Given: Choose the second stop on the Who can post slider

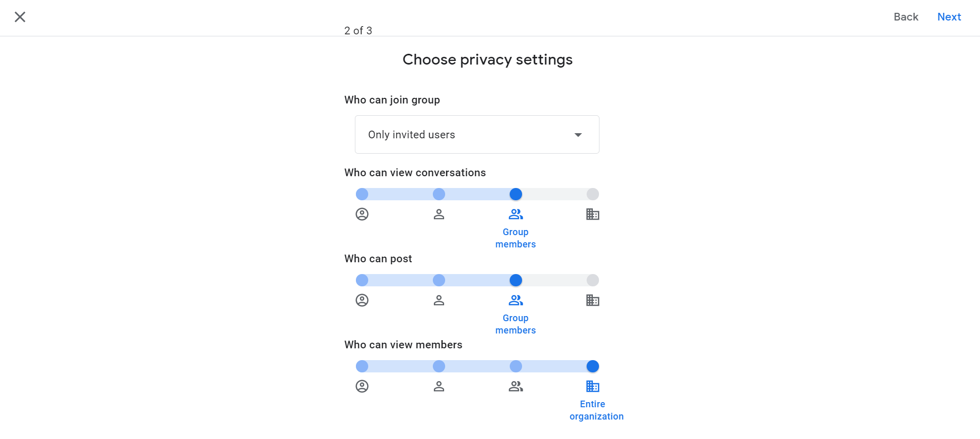Looking at the screenshot, I should [x=438, y=280].
